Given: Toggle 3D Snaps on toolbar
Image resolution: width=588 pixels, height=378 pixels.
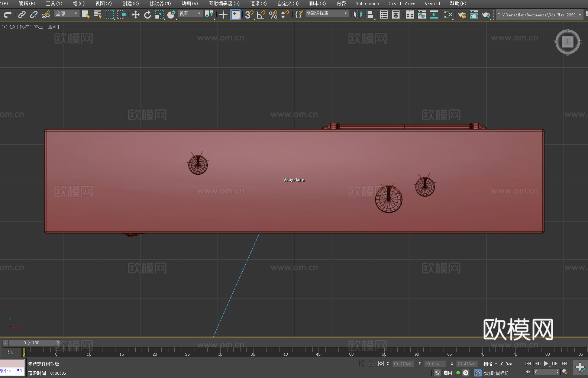Looking at the screenshot, I should (249, 14).
